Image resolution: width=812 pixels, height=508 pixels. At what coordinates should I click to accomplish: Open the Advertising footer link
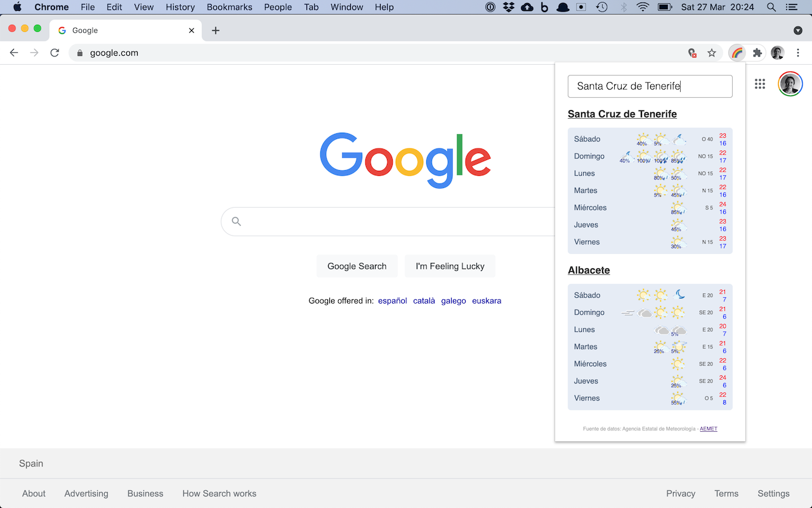click(x=86, y=493)
